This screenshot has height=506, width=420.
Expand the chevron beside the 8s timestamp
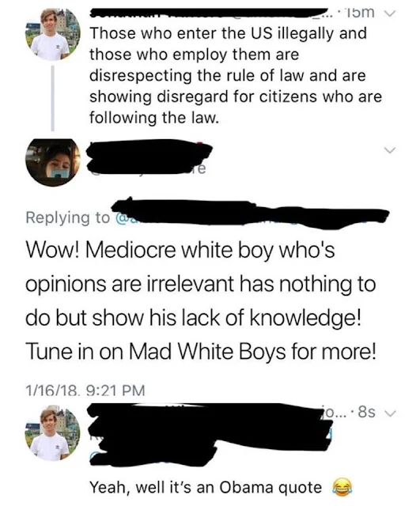point(391,413)
